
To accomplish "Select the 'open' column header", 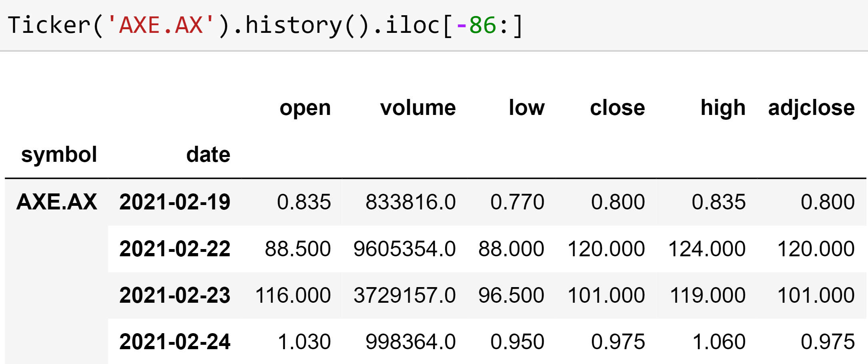I will pyautogui.click(x=305, y=108).
